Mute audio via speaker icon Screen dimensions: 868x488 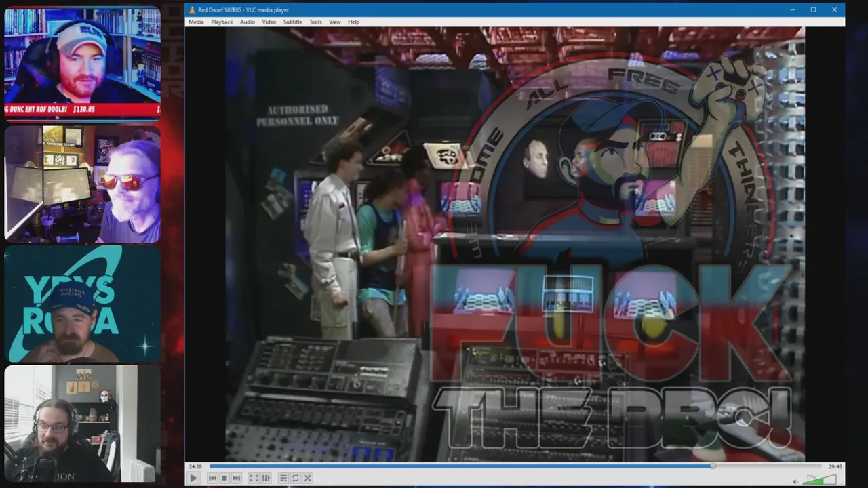796,481
